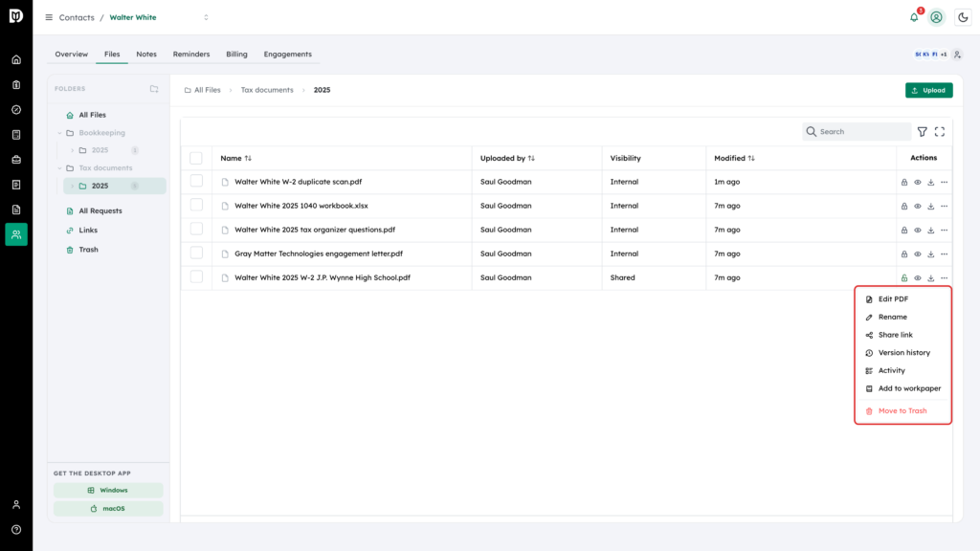Viewport: 980px width, 551px height.
Task: Check the Gray Matter engagement letter checkbox
Action: coord(196,253)
